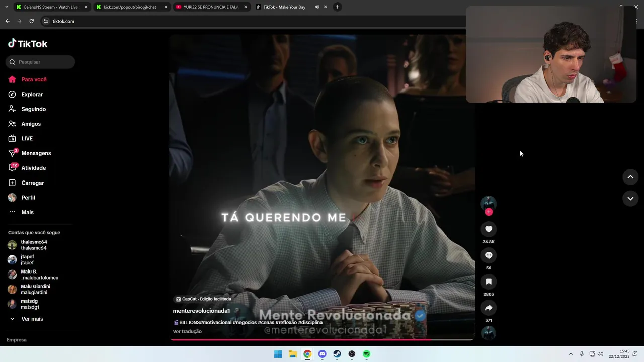Open Malu B. followed account
Screen dimensions: 644x362
tap(33, 275)
